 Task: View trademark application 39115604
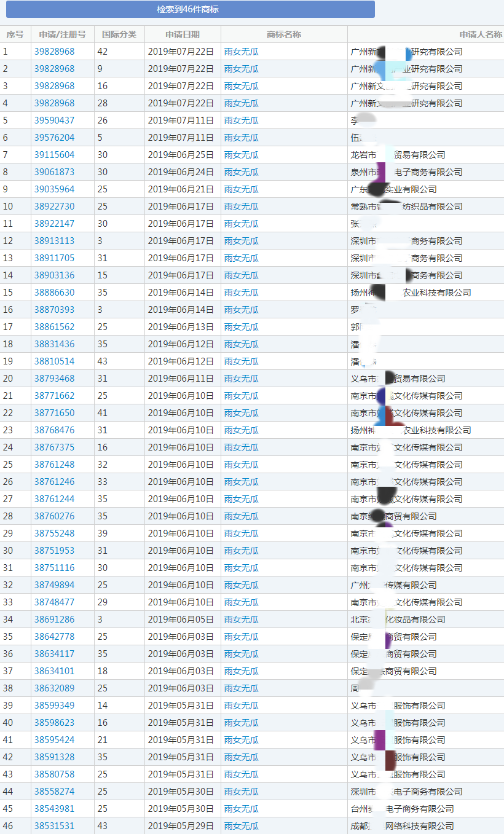click(54, 155)
